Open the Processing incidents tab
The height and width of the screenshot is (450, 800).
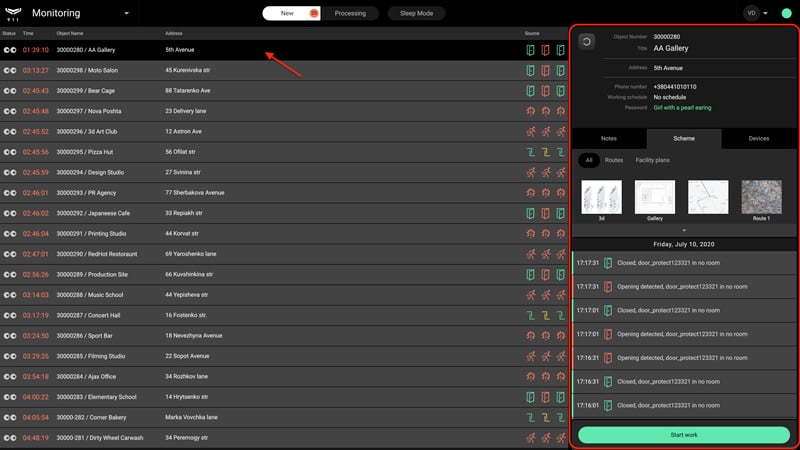pos(350,13)
